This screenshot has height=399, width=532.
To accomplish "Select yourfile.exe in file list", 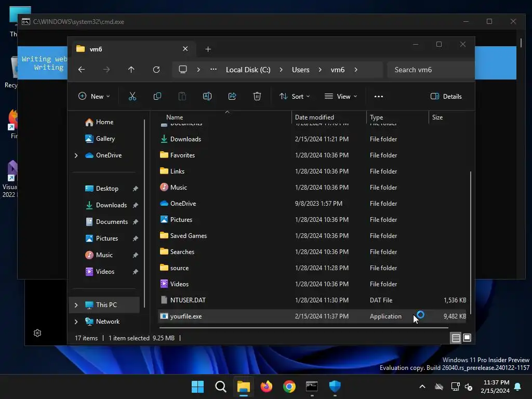I will tap(312, 316).
